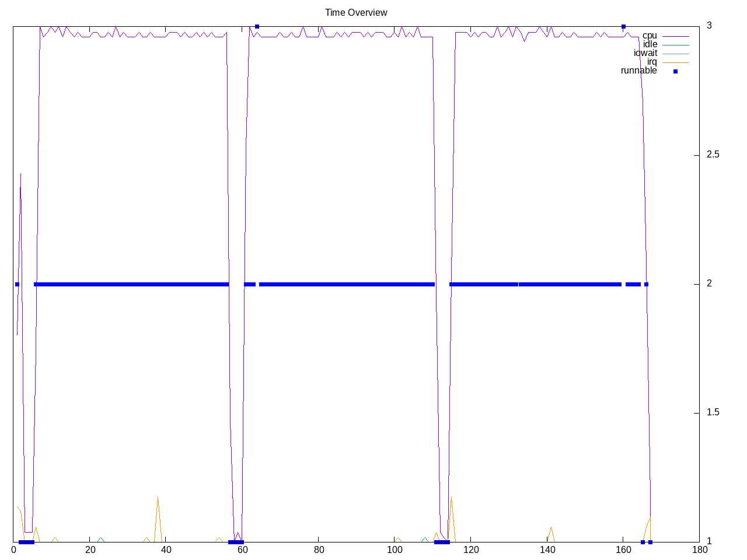This screenshot has width=747, height=560.
Task: Click the y-axis tick label 3
Action: [x=709, y=26]
